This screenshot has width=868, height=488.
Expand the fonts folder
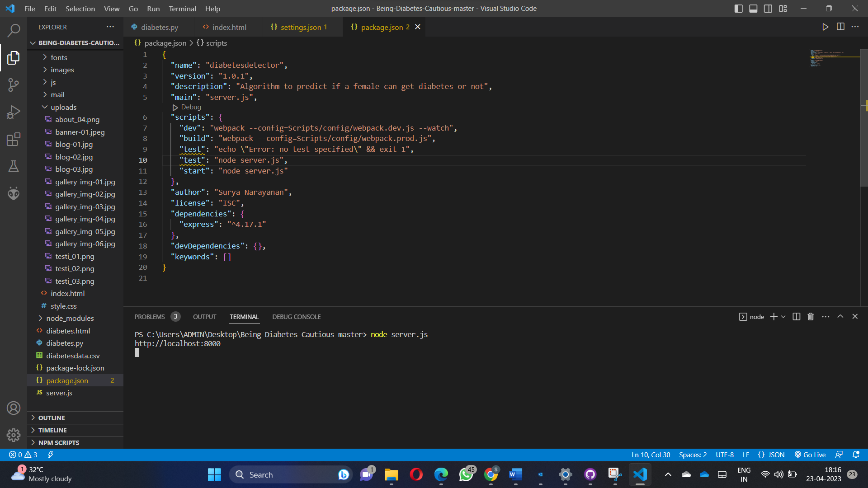coord(59,57)
